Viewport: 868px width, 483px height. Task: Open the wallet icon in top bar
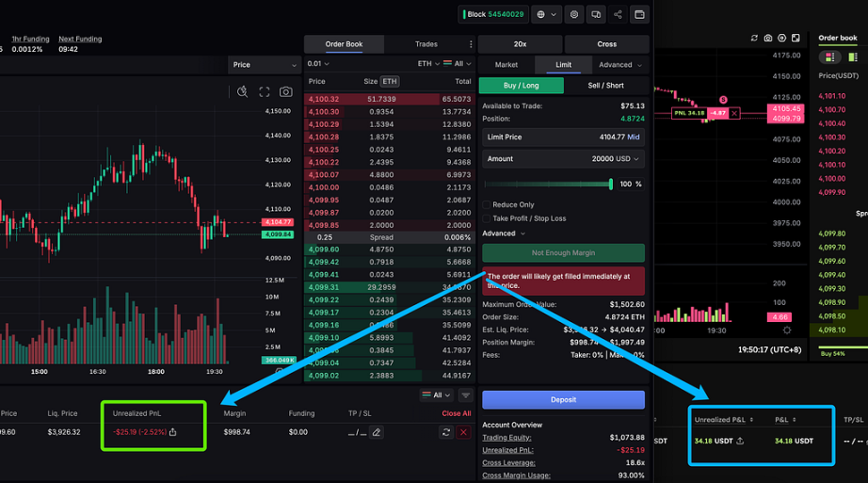pos(639,15)
